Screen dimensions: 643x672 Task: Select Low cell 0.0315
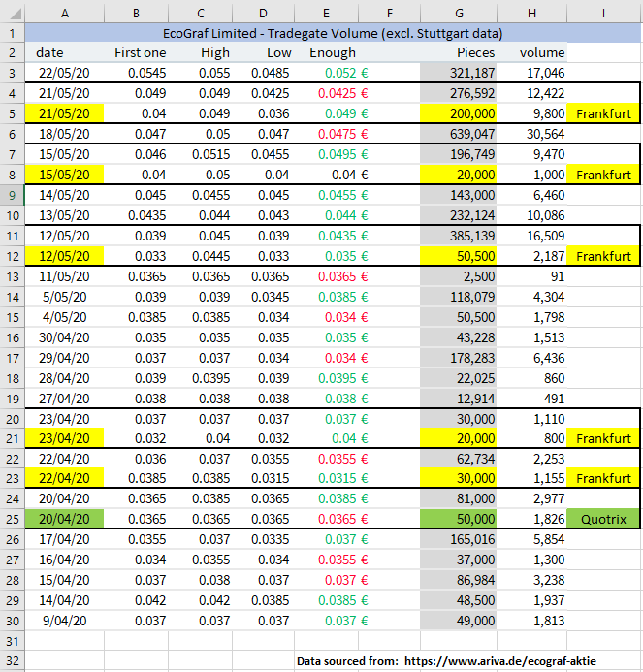pyautogui.click(x=263, y=478)
